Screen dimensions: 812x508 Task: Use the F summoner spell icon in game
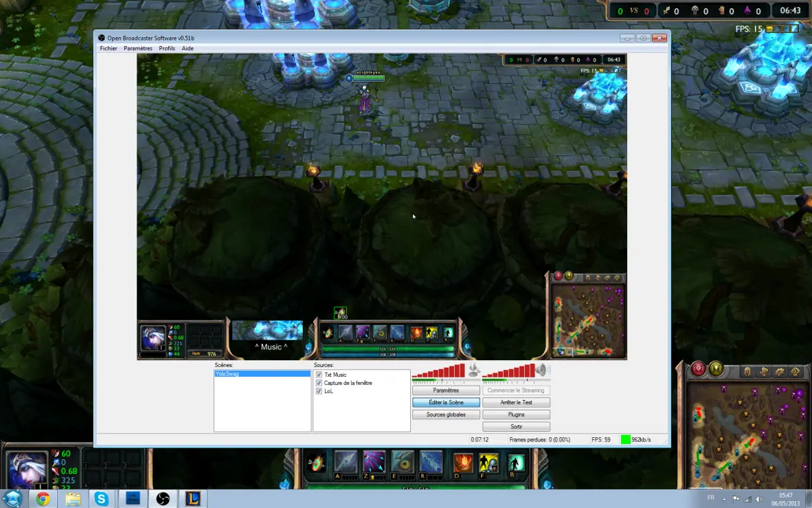coord(489,463)
